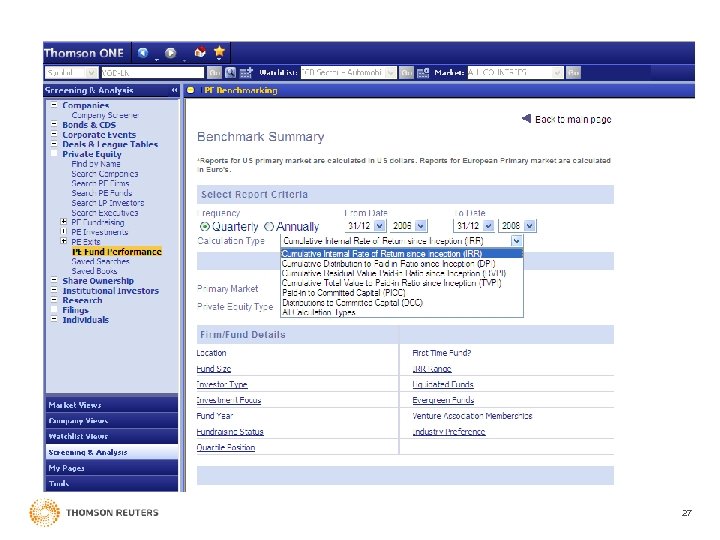Choose Paid-in to Committed Capital (PICC) option
The image size is (720, 540).
coord(402,292)
